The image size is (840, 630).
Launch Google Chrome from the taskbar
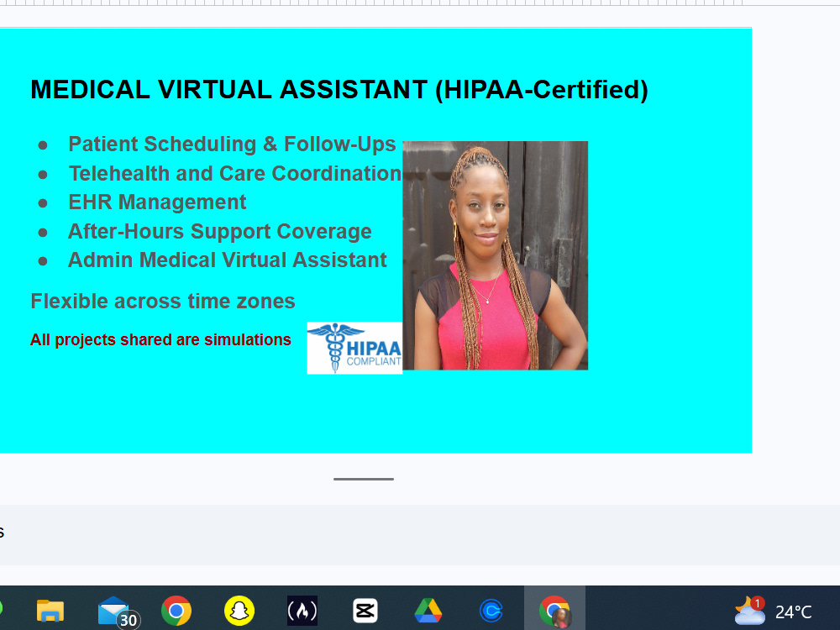[x=176, y=611]
